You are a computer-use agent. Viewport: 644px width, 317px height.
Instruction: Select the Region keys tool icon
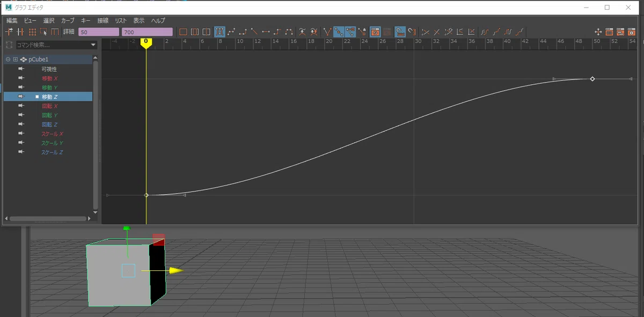click(x=43, y=32)
